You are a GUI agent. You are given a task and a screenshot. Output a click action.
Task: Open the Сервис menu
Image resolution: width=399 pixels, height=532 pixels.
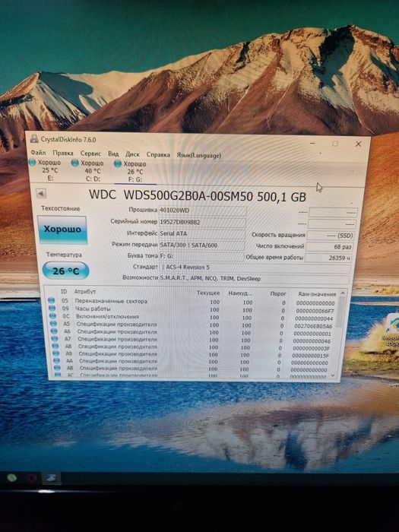click(90, 154)
